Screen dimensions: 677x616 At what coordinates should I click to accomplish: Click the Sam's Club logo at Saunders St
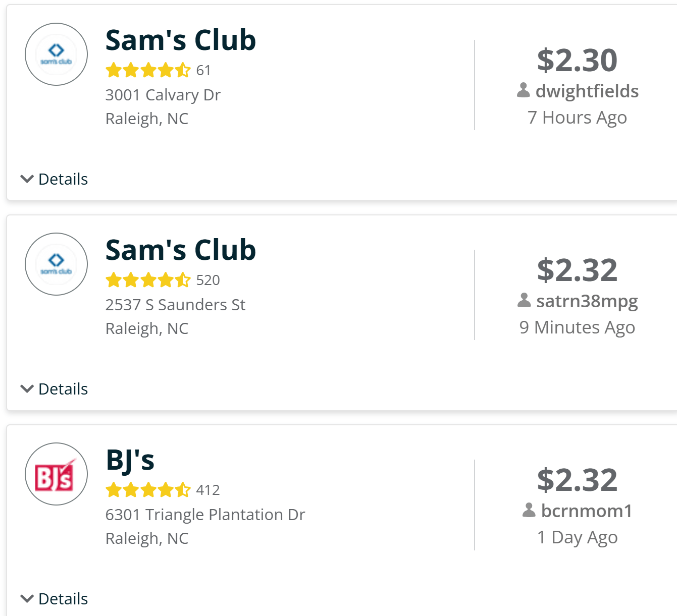tap(56, 264)
